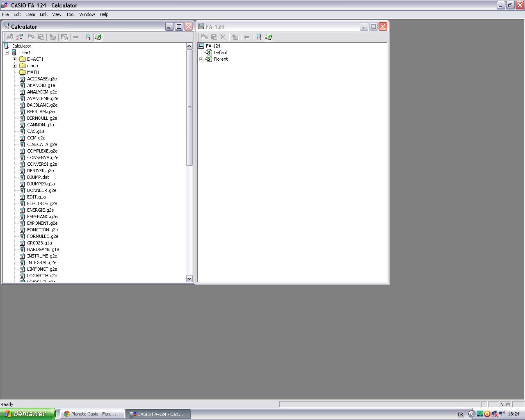The width and height of the screenshot is (525, 420).
Task: Minimize the Calculator child window
Action: (169, 27)
